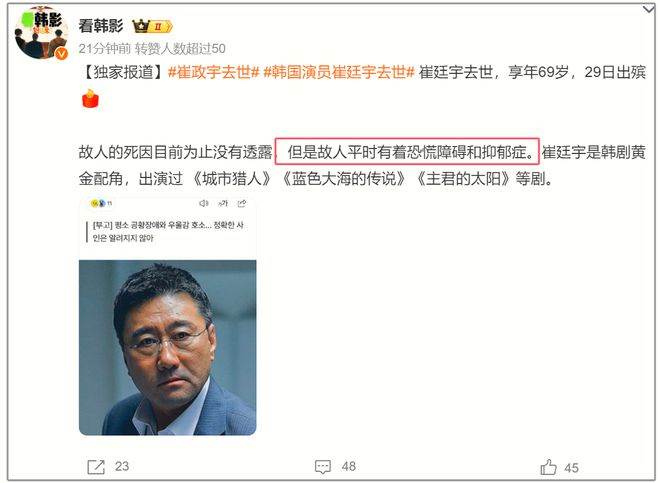Click the 21分钟前 timestamp
This screenshot has width=660, height=483.
pos(105,49)
